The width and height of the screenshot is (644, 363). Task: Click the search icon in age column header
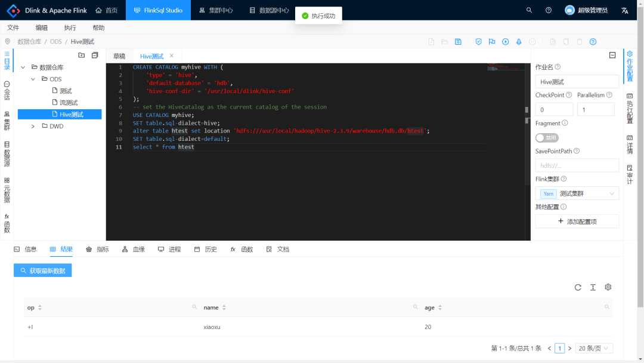coord(607,307)
